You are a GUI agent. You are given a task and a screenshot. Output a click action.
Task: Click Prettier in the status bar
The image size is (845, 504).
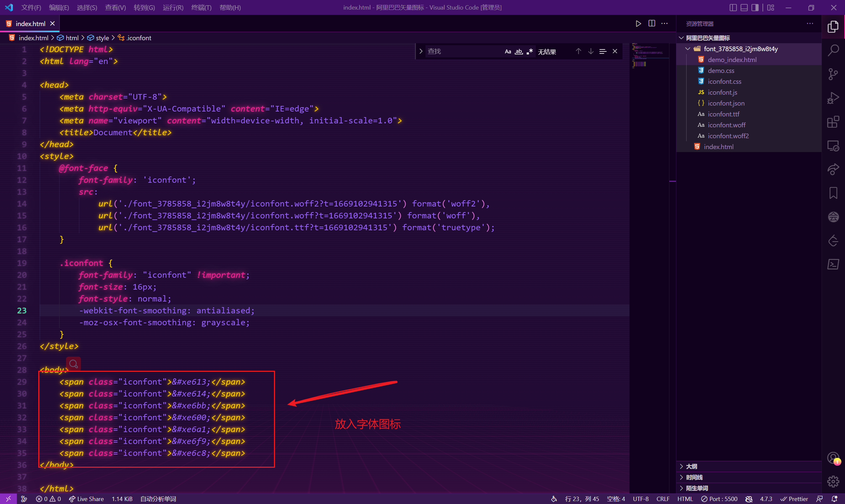[x=794, y=499]
